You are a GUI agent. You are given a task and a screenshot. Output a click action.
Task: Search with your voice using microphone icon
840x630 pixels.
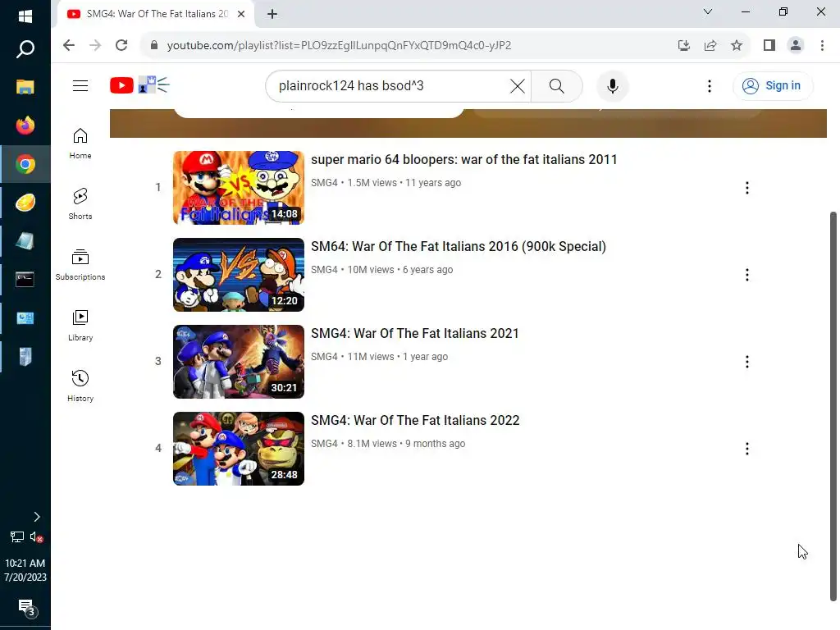click(612, 85)
